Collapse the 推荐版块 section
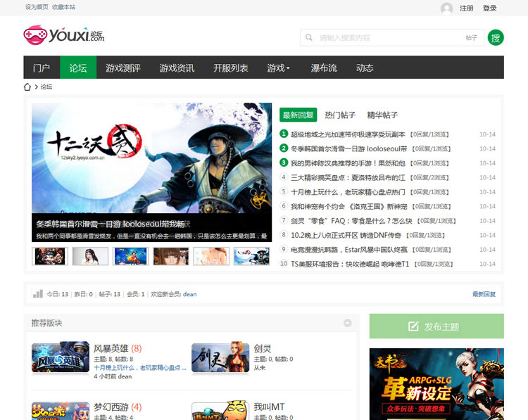Screen dimensions: 528x420 pos(348,323)
